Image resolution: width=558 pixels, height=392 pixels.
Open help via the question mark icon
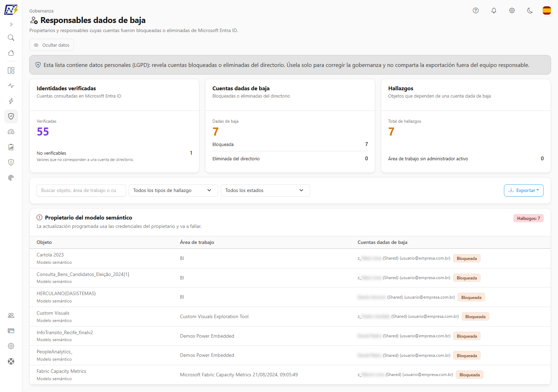coord(476,10)
